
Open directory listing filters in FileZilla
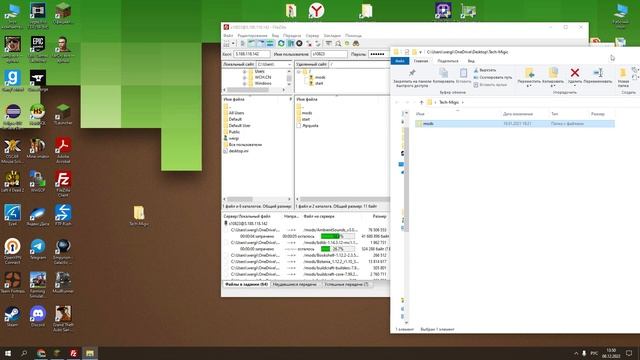coord(328,43)
